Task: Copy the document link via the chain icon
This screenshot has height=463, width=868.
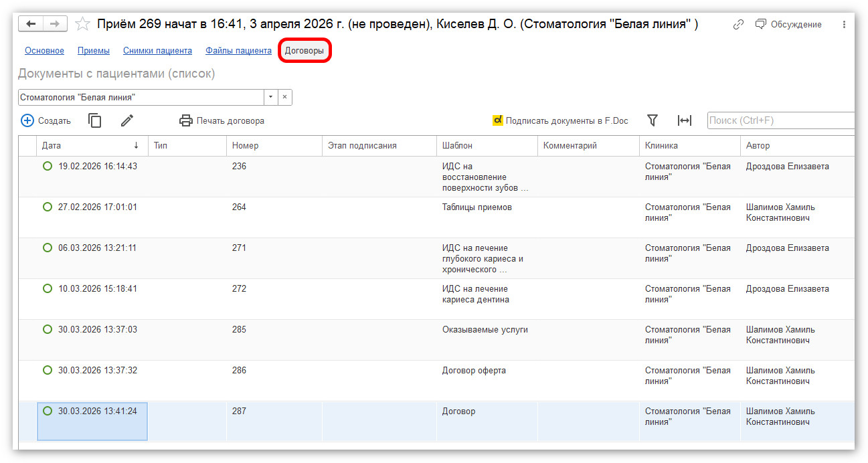Action: [x=738, y=25]
